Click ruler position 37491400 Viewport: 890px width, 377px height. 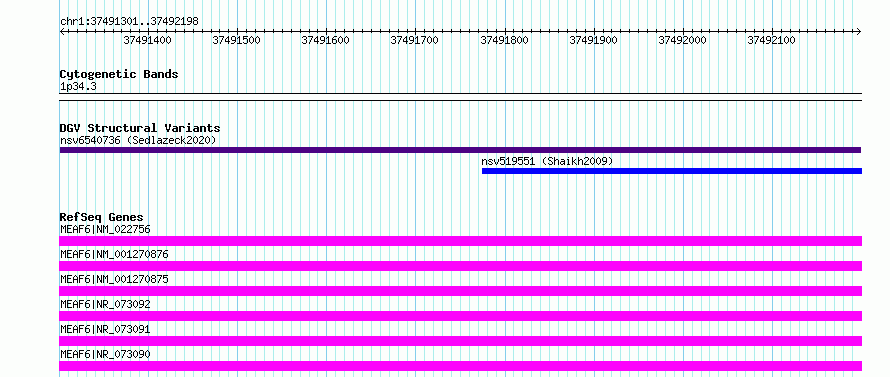point(147,40)
